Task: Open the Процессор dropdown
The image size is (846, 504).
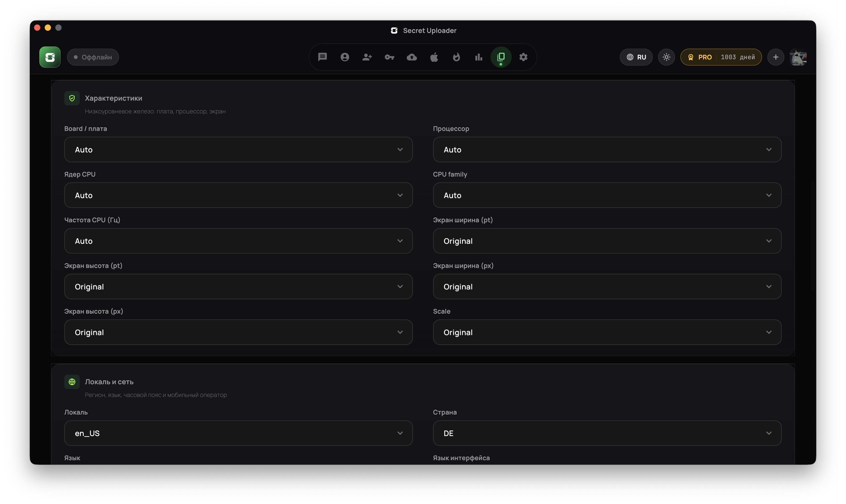Action: pos(607,150)
